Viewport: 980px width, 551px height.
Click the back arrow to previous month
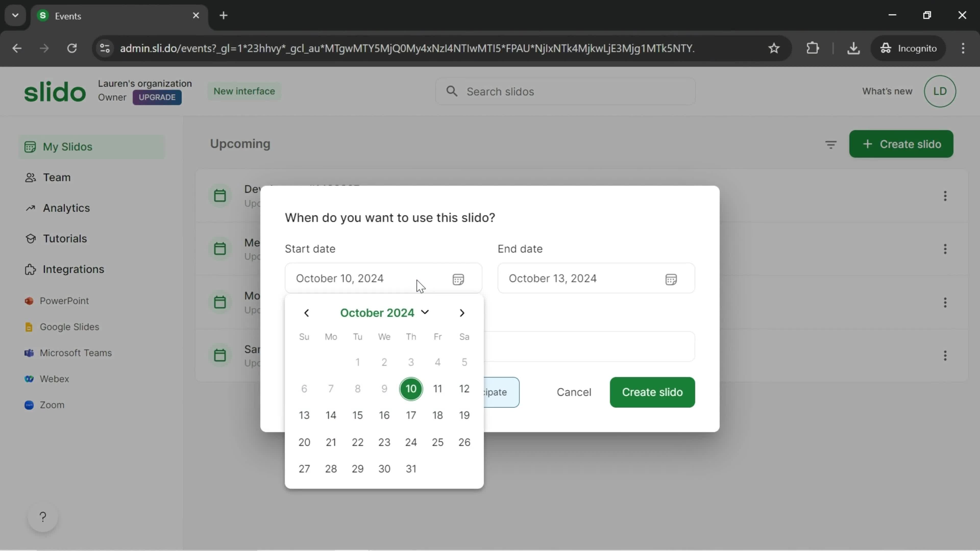point(306,312)
